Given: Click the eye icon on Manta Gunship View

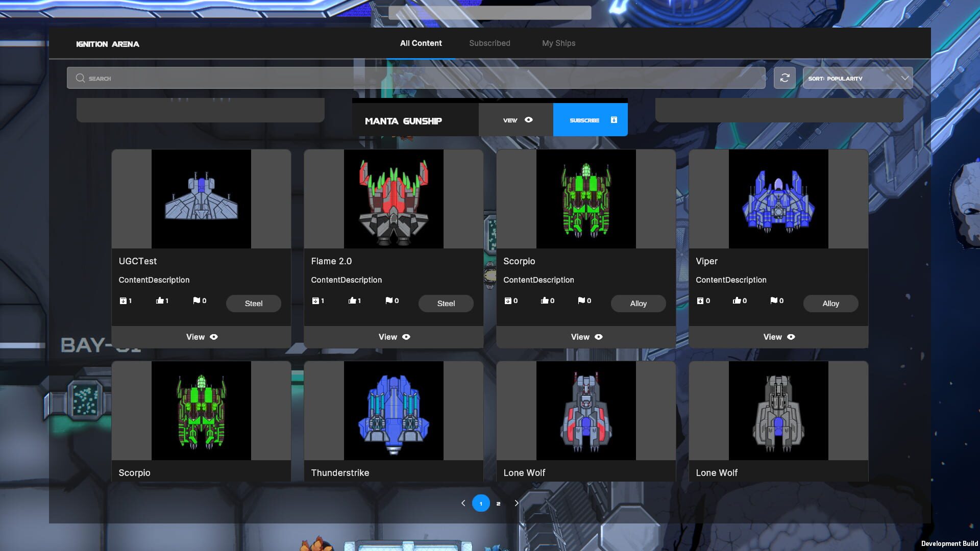Looking at the screenshot, I should point(529,120).
